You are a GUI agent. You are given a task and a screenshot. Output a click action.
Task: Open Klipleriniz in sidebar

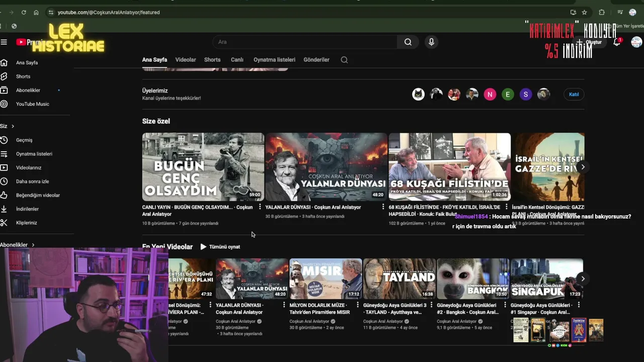pos(26,223)
